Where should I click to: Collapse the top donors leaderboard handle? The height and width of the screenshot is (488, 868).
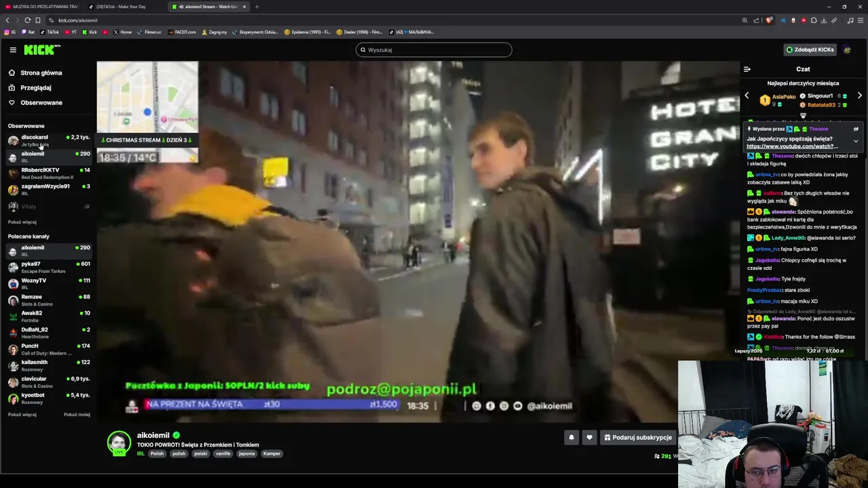pyautogui.click(x=803, y=116)
